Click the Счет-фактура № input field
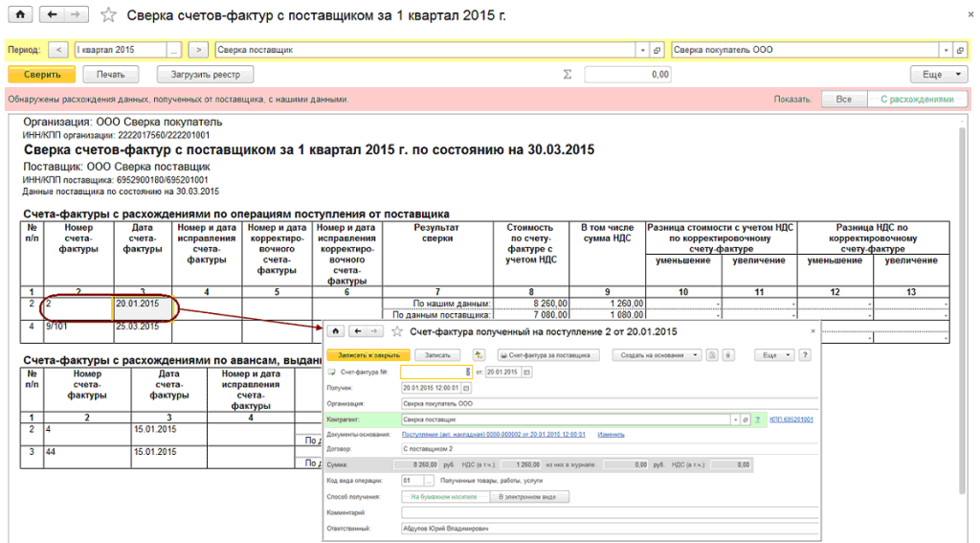This screenshot has height=543, width=980. click(432, 372)
